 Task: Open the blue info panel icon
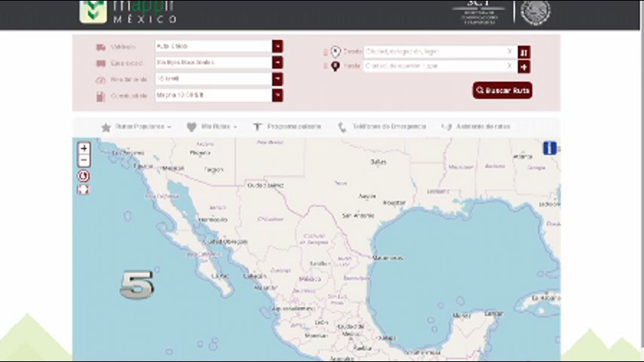pyautogui.click(x=550, y=149)
